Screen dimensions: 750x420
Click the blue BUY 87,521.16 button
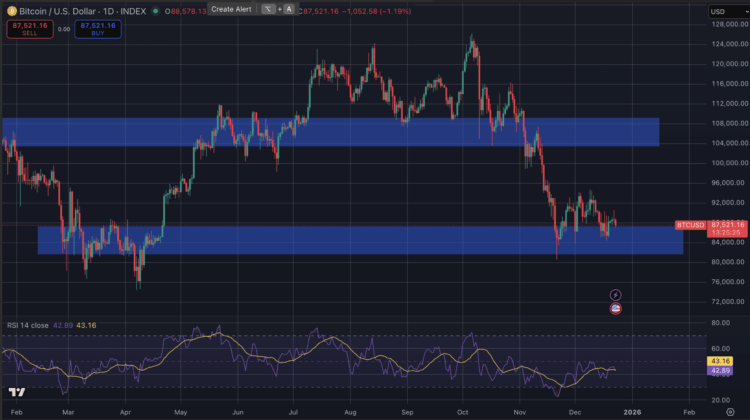click(98, 29)
